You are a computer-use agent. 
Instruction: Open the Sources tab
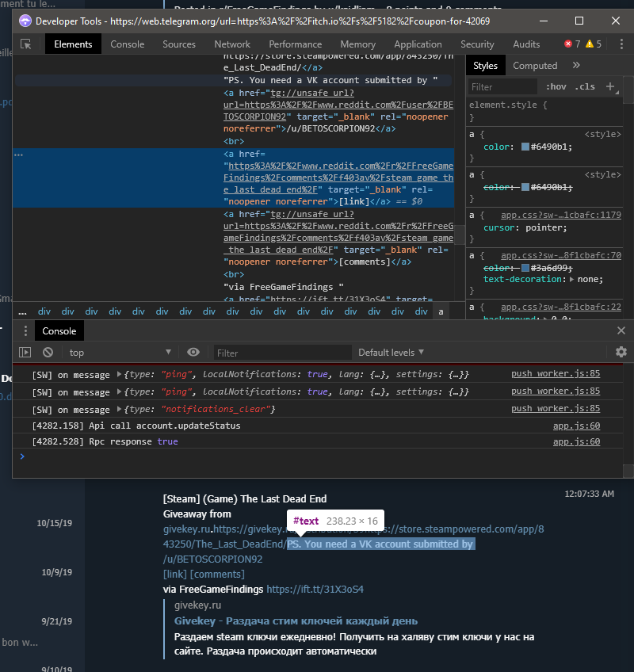coord(179,44)
